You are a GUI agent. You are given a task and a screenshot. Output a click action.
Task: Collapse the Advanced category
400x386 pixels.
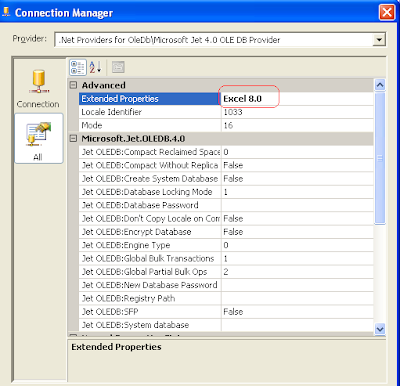[x=73, y=85]
